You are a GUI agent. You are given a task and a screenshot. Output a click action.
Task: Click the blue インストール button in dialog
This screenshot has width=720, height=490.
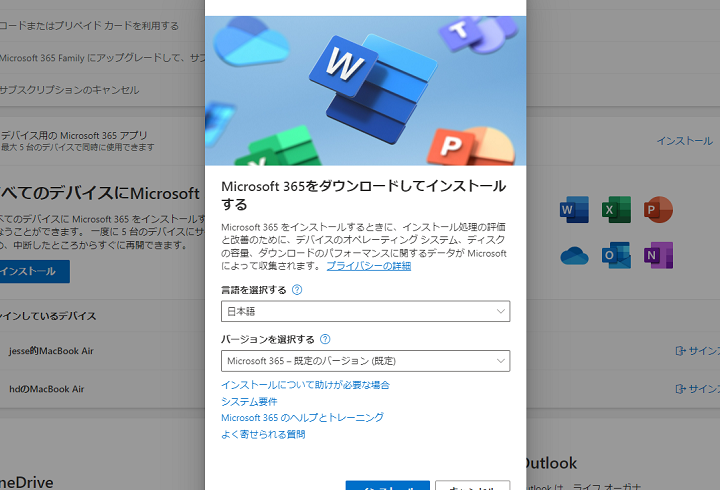click(388, 485)
